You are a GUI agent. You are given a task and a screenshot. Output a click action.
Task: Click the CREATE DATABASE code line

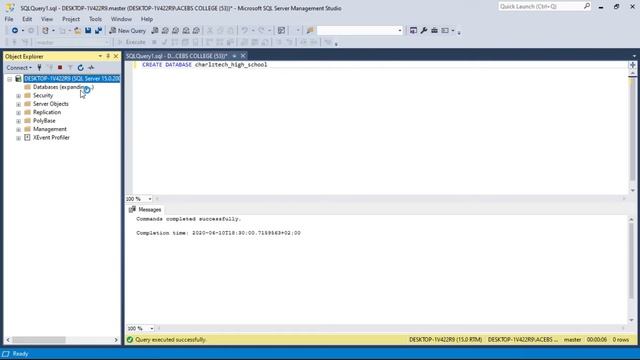[204, 64]
